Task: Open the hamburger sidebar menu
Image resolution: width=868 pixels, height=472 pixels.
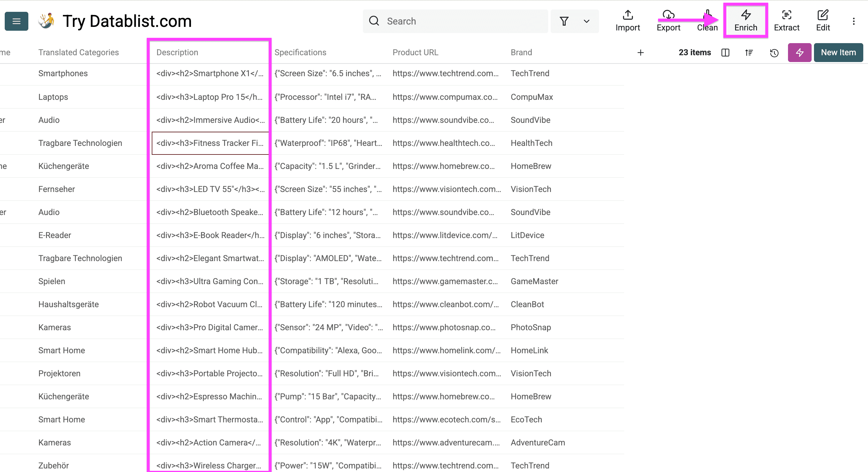Action: (x=16, y=21)
